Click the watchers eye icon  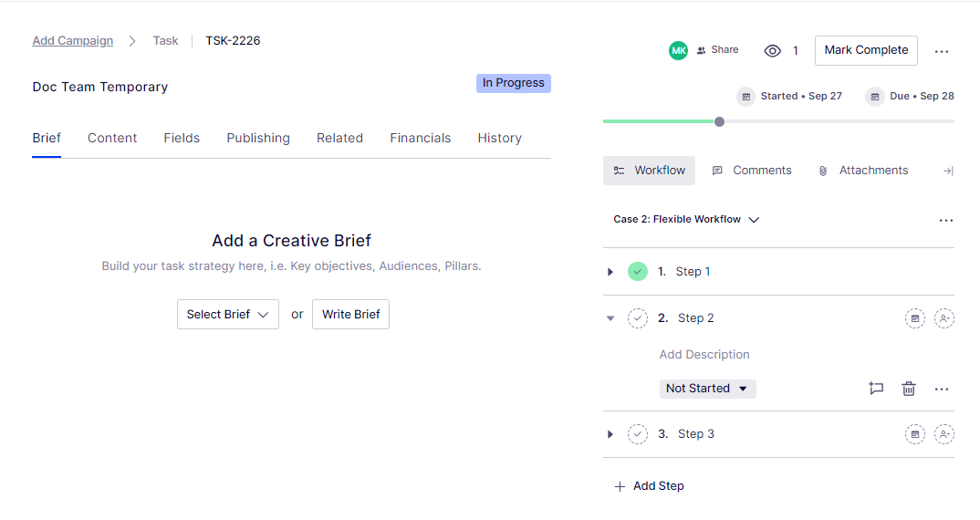(772, 51)
